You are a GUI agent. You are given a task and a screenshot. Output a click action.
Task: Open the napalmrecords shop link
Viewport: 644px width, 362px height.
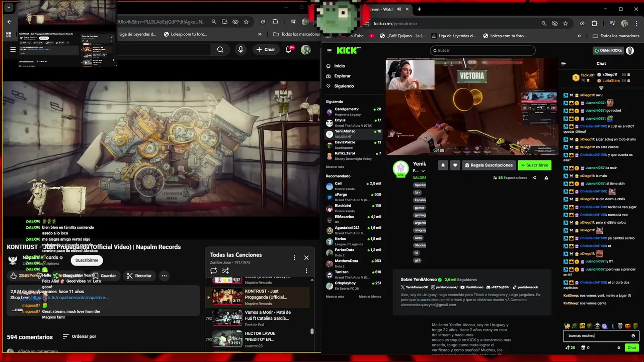[x=69, y=298]
